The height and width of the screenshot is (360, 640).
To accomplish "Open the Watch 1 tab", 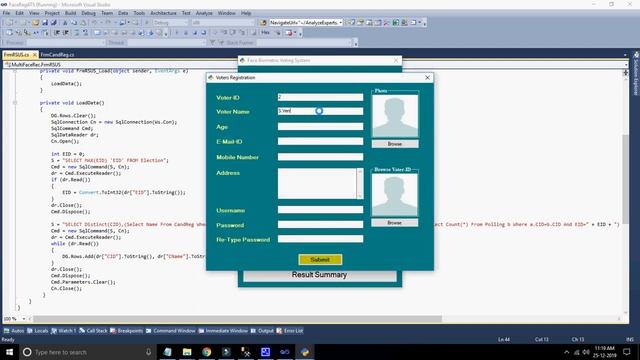I will point(64,331).
